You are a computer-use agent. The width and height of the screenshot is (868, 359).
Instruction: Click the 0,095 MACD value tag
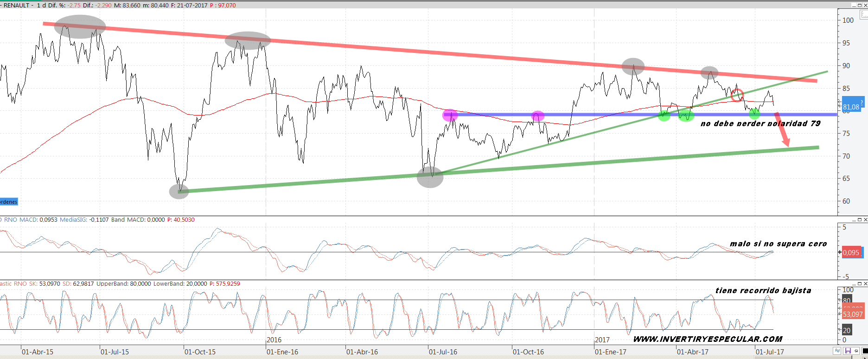(x=851, y=253)
